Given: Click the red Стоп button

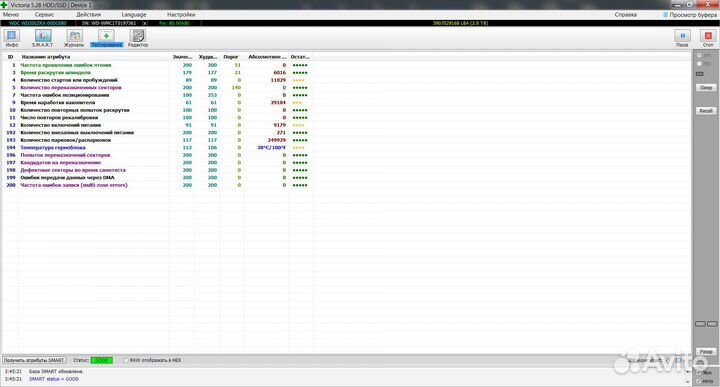Looking at the screenshot, I should click(x=708, y=38).
